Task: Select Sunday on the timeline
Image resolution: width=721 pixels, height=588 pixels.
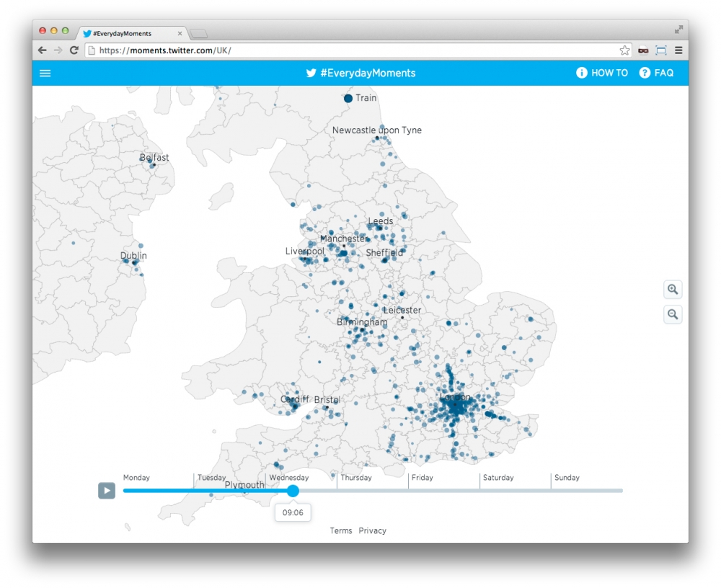Action: pyautogui.click(x=567, y=478)
